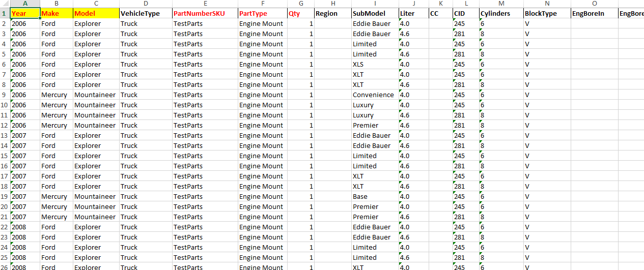Select XLT submodel cell in row 17

tap(375, 176)
